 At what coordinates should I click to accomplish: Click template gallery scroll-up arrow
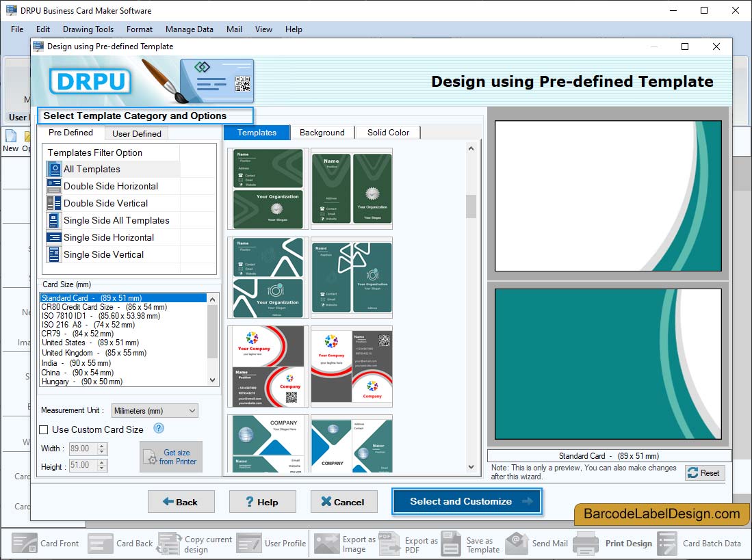point(471,148)
